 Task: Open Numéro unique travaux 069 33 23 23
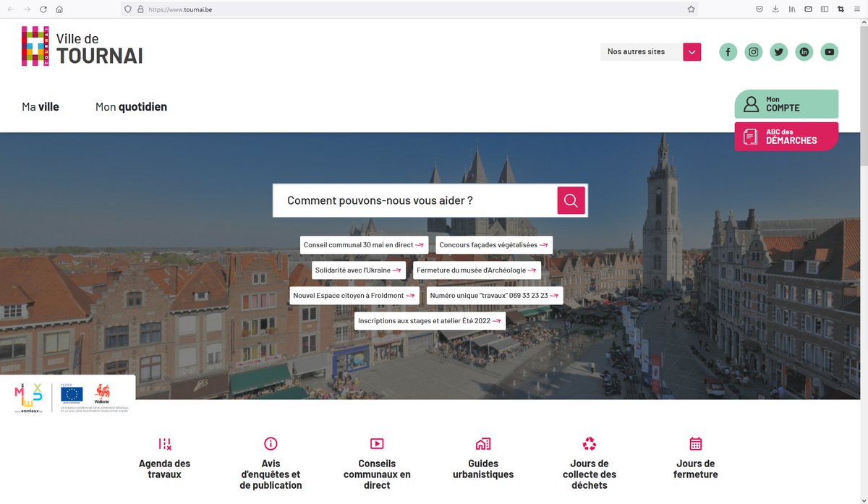coord(494,296)
